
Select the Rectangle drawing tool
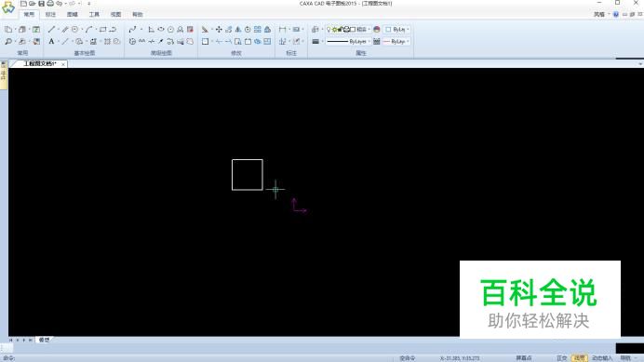102,29
